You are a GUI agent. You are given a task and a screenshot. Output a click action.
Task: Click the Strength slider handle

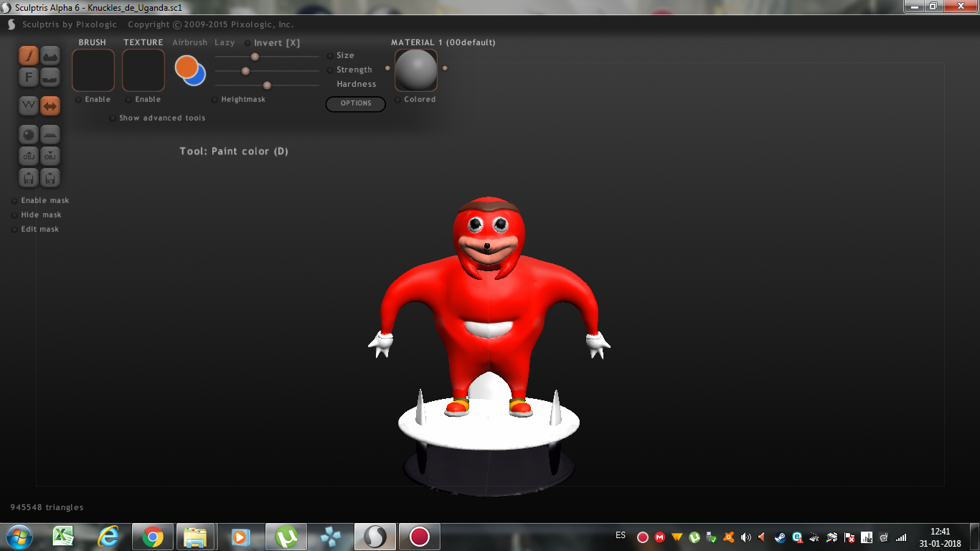pos(245,71)
